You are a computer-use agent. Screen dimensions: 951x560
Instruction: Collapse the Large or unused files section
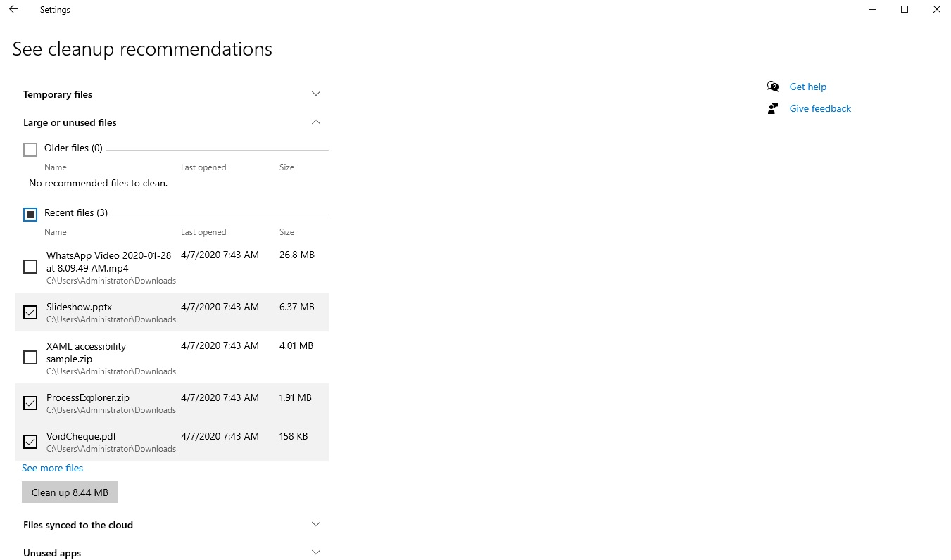point(316,122)
